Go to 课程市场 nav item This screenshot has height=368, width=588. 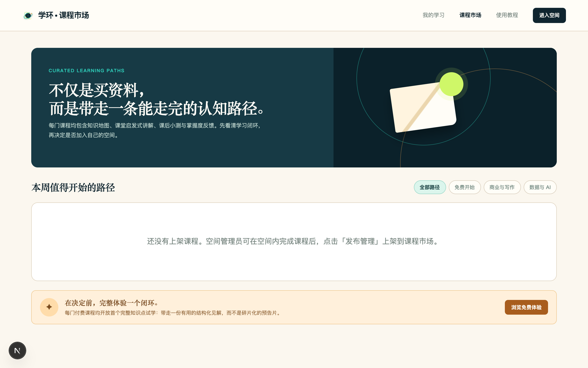(x=470, y=15)
